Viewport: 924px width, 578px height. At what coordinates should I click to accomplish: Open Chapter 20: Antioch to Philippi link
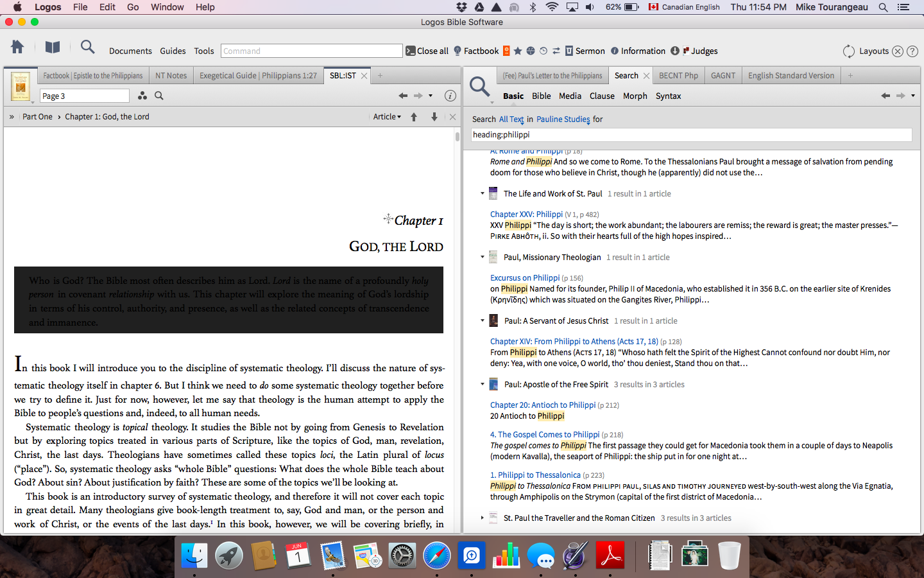coord(543,405)
